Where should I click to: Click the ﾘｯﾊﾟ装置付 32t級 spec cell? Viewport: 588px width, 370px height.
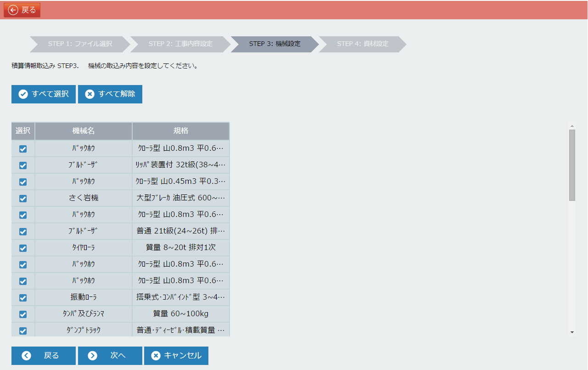click(181, 165)
